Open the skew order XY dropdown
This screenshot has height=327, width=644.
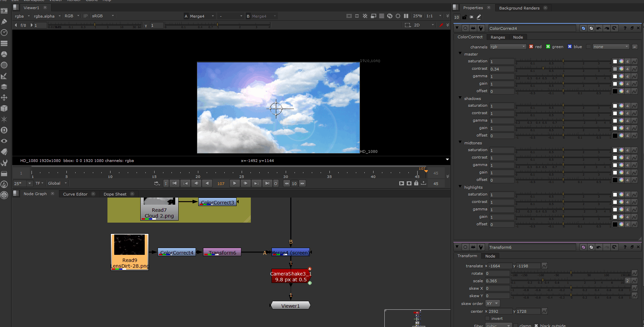pyautogui.click(x=493, y=303)
